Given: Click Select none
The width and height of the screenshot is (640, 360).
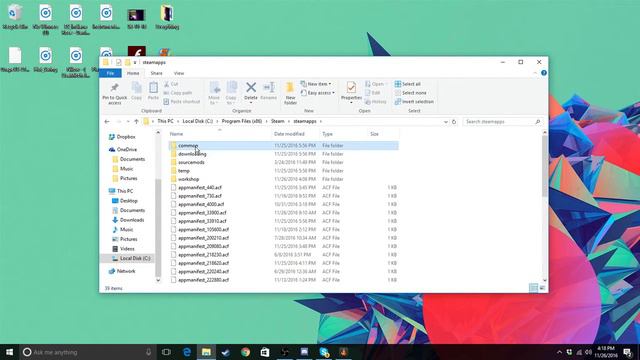Looking at the screenshot, I should click(x=410, y=93).
